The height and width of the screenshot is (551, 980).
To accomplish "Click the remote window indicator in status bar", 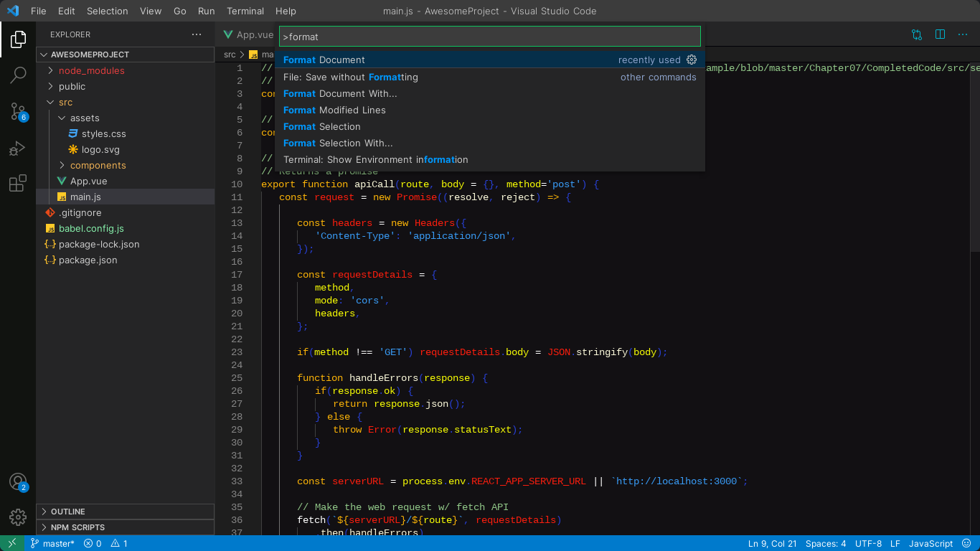I will [x=12, y=543].
